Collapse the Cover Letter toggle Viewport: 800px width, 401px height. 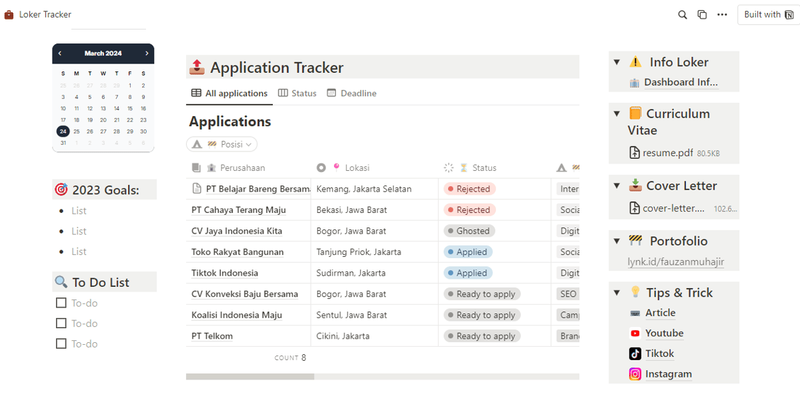617,186
